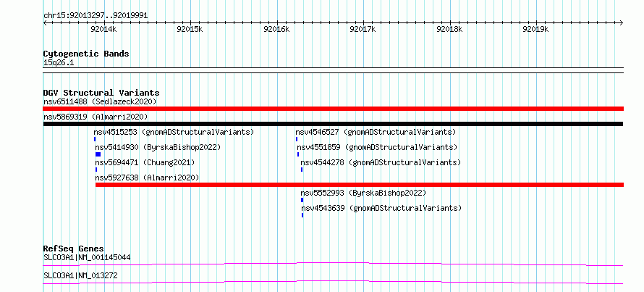Open variant nsv6511488 (Sedlazeck2020) label

[x=100, y=101]
